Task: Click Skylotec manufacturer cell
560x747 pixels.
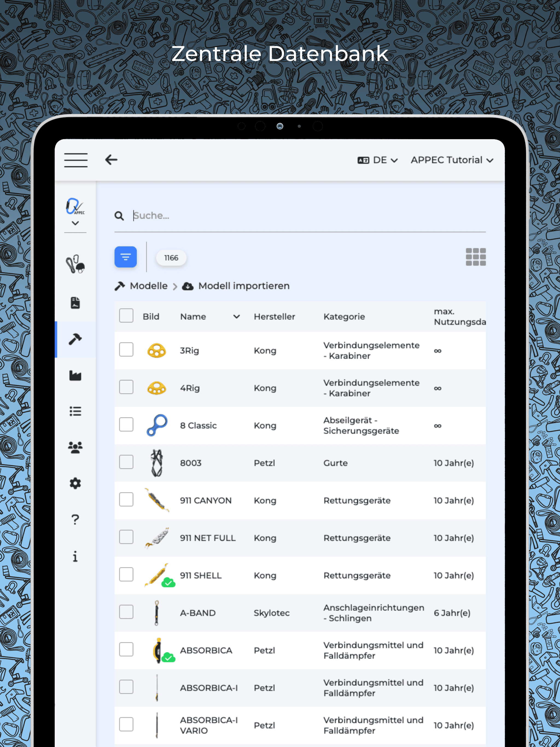Action: click(x=272, y=613)
